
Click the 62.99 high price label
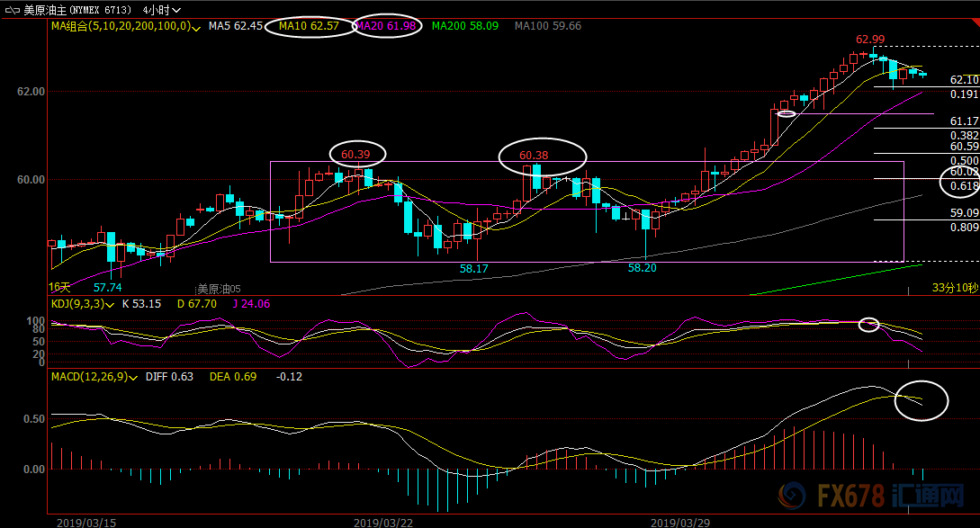point(870,40)
